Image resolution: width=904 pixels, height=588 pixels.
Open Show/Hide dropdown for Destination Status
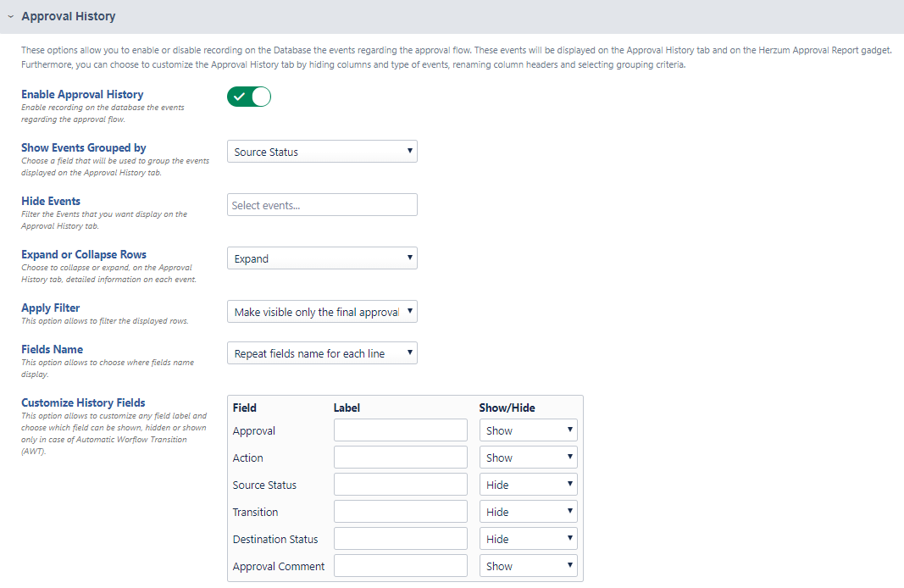point(528,539)
